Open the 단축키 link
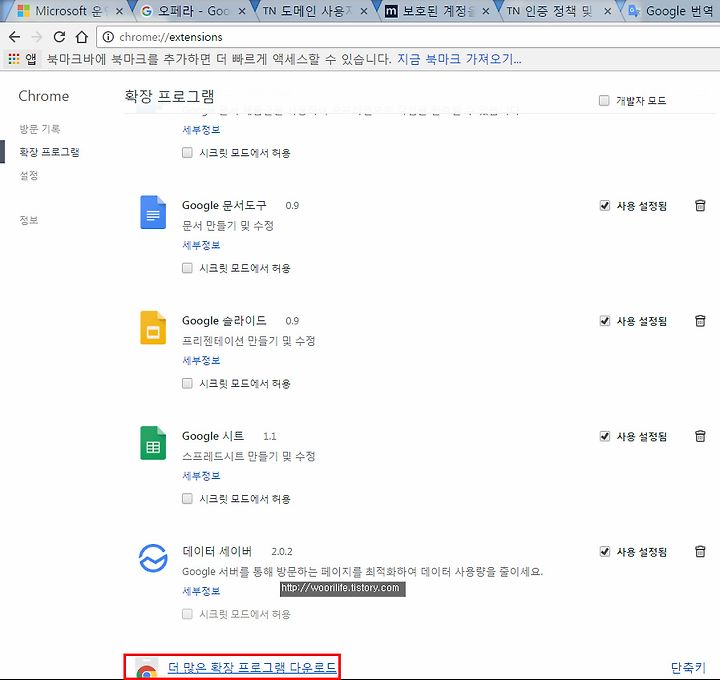 coord(688,668)
